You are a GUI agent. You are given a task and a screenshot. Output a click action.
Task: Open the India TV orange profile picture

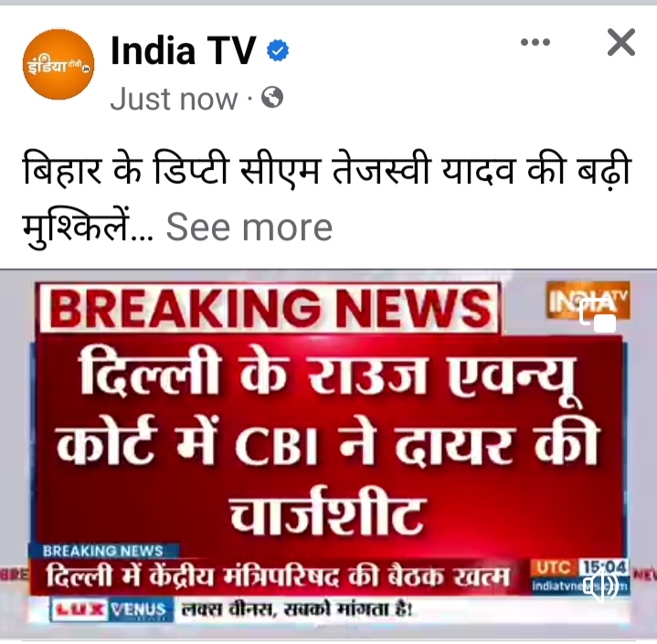(58, 64)
